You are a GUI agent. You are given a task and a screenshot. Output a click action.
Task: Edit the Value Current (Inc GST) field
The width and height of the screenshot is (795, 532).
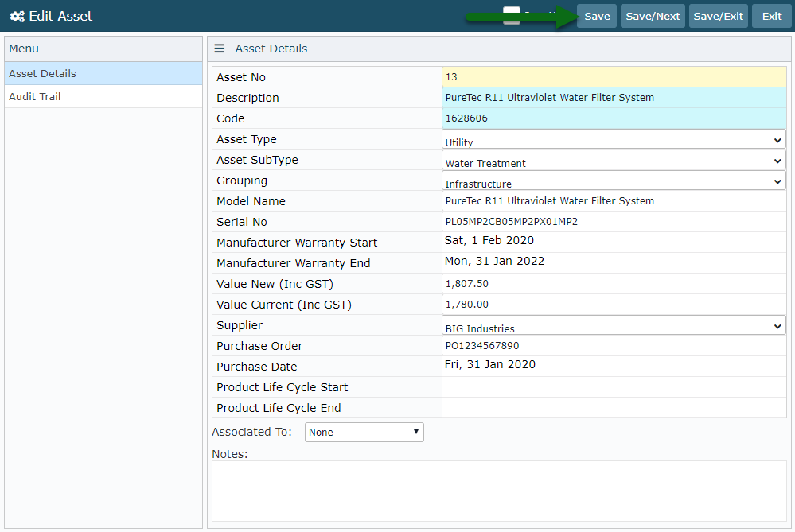pyautogui.click(x=614, y=305)
